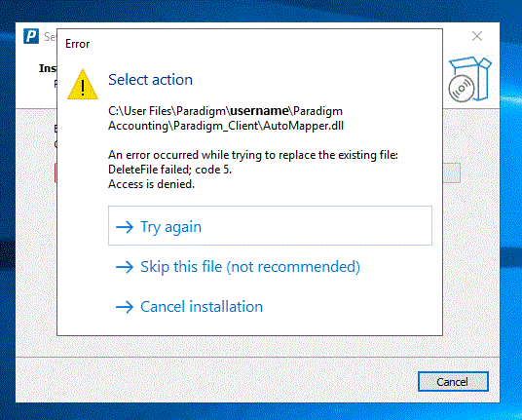This screenshot has width=522, height=420.
Task: Click the partially hidden Ins heading in Setup
Action: [x=48, y=68]
